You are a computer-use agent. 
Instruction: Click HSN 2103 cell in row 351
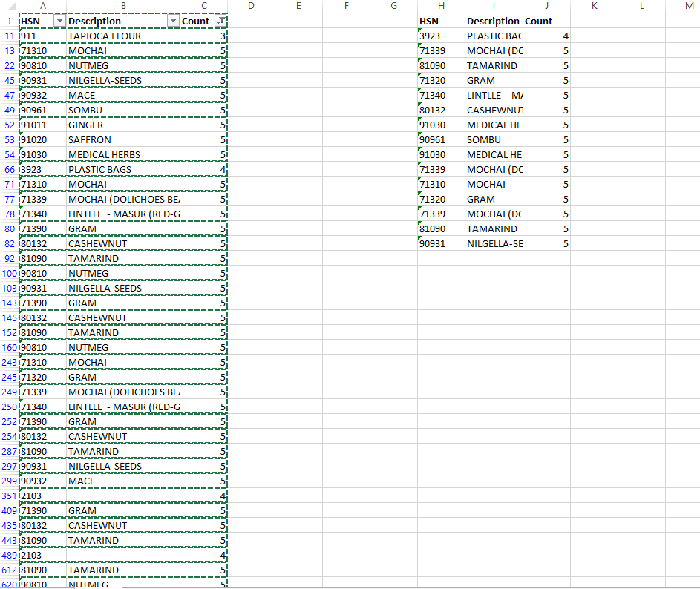click(43, 496)
